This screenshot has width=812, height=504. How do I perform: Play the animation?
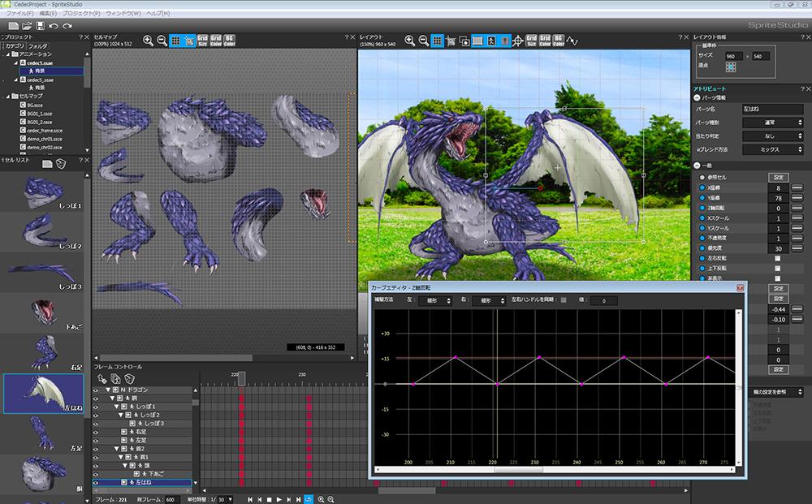pos(279,499)
